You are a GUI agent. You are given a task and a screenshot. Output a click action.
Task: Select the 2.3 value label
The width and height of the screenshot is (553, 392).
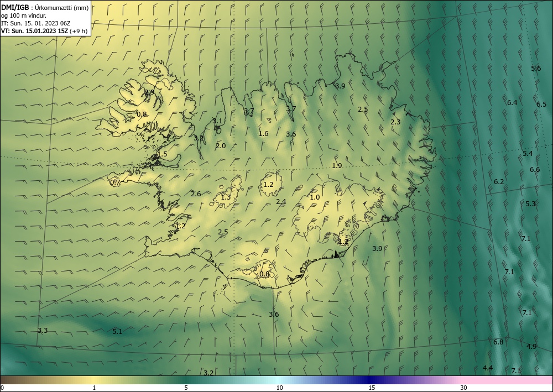pos(395,122)
